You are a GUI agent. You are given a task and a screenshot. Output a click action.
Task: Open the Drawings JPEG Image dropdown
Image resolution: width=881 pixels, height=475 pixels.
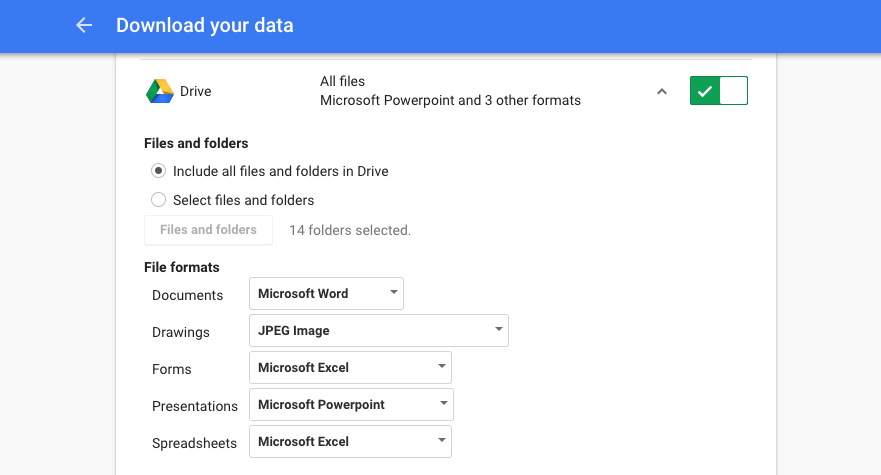click(379, 331)
